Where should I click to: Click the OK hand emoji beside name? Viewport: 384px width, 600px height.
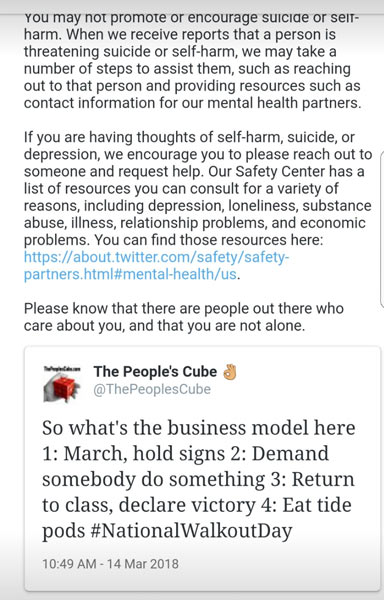[x=230, y=372]
